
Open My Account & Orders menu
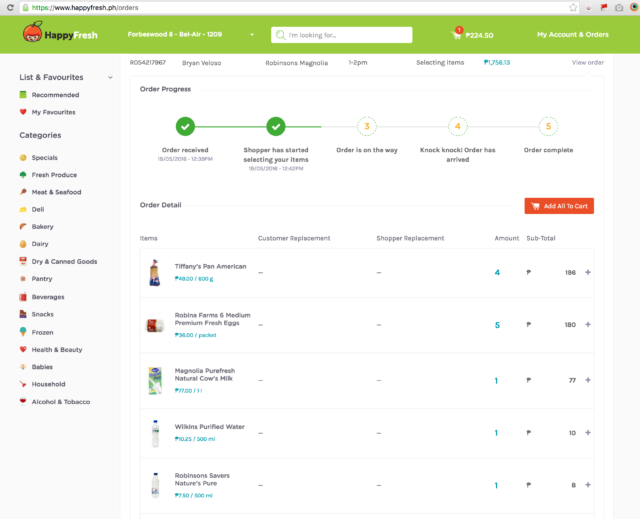573,35
